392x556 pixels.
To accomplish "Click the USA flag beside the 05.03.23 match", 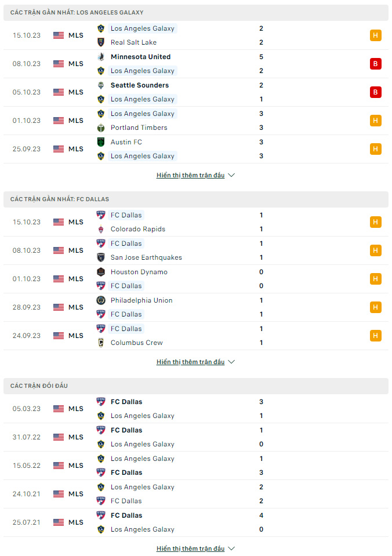I will [x=59, y=409].
